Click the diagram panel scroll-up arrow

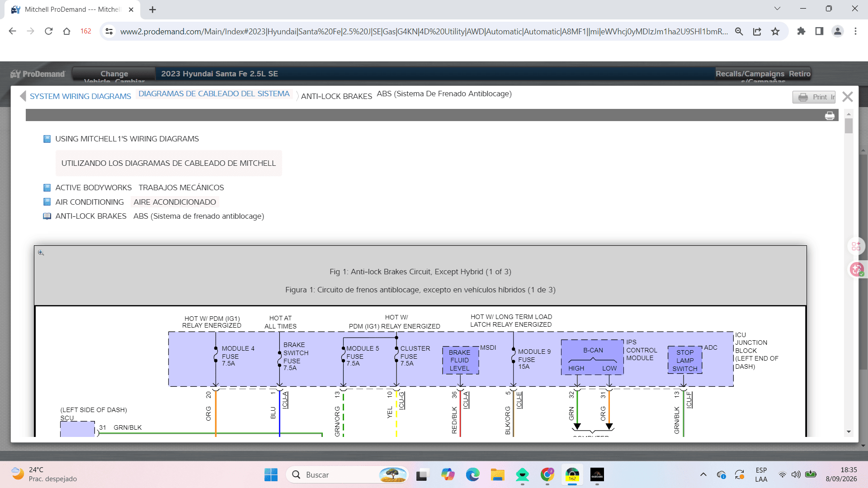[849, 113]
